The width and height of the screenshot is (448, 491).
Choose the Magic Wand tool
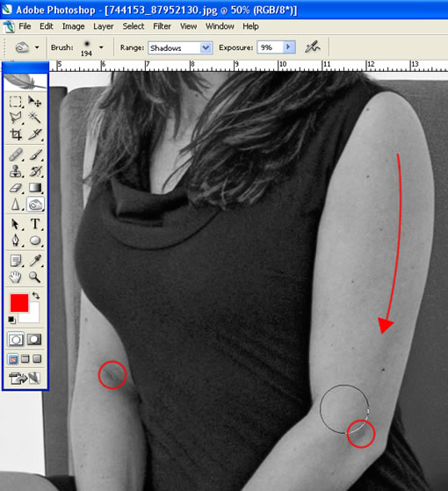pyautogui.click(x=35, y=118)
